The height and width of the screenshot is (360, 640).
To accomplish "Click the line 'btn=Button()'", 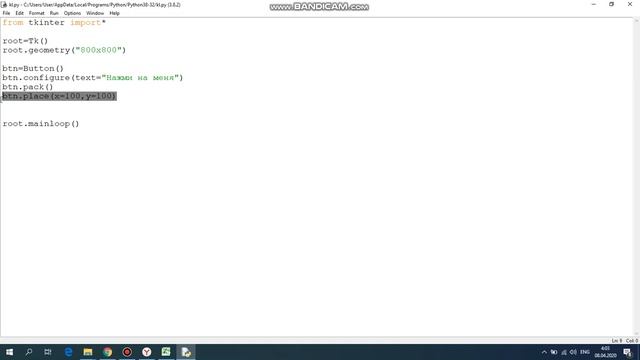I will pyautogui.click(x=33, y=69).
